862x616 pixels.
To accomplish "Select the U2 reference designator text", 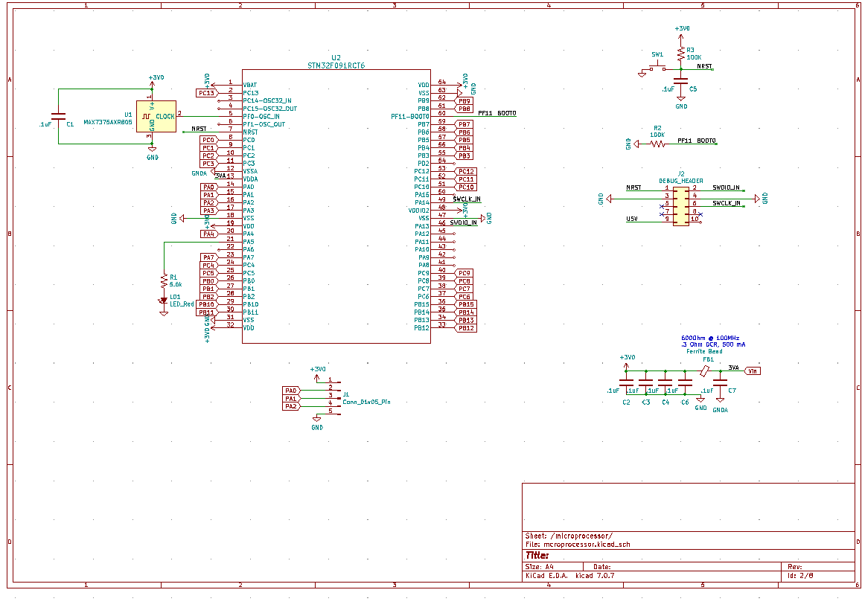I will (336, 58).
